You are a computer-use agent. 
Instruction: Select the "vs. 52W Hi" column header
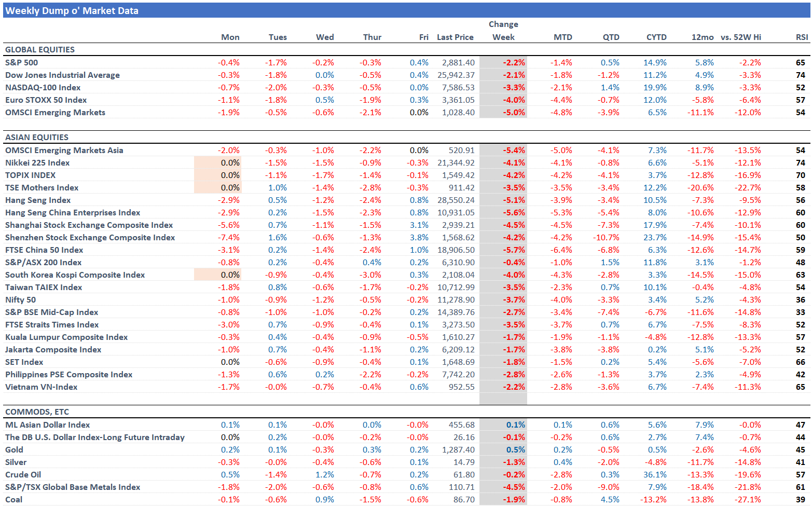[x=740, y=37]
